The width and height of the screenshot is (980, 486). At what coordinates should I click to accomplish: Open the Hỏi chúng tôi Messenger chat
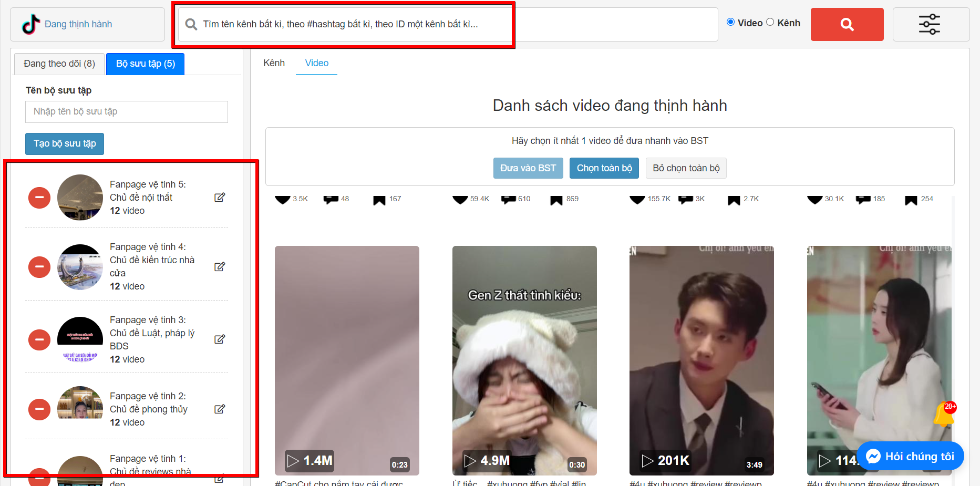(x=910, y=456)
